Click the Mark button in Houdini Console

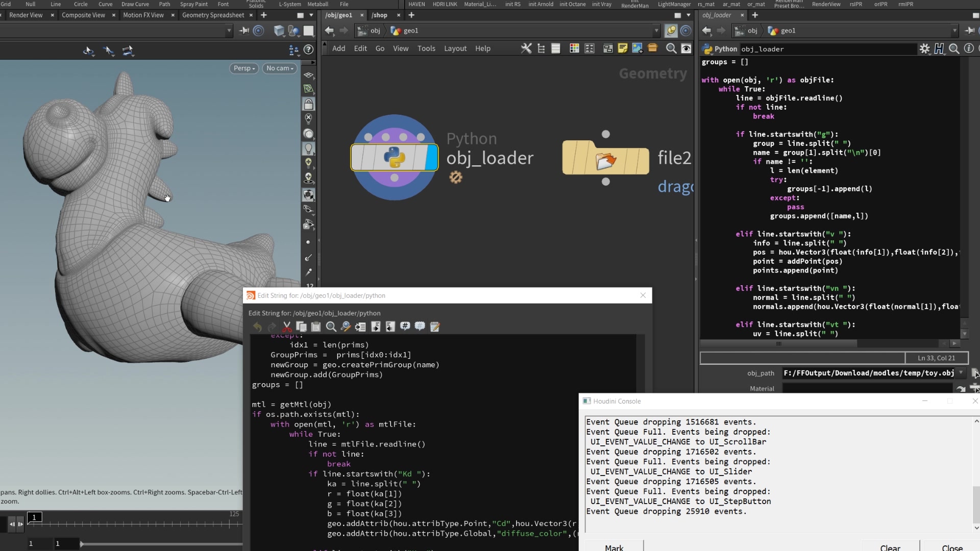click(x=614, y=547)
